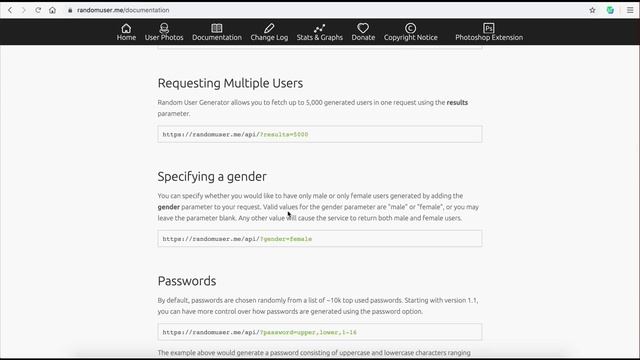Click the bold word gender in paragraph
The height and width of the screenshot is (360, 640).
tap(169, 207)
